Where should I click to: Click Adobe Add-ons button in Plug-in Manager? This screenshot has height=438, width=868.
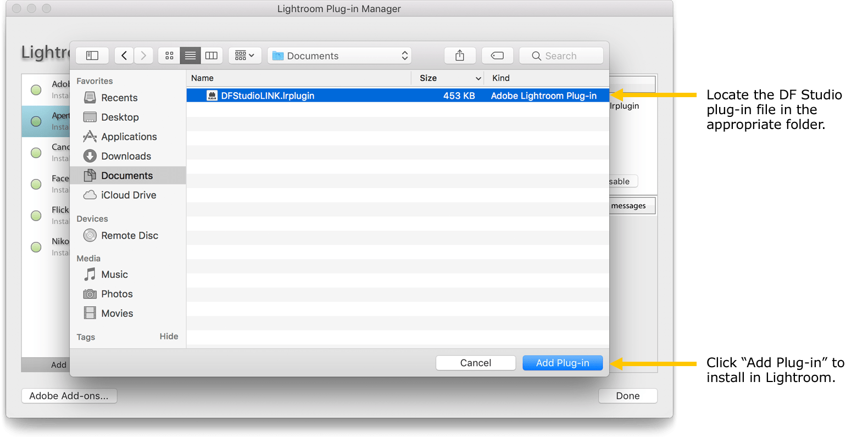pyautogui.click(x=69, y=396)
